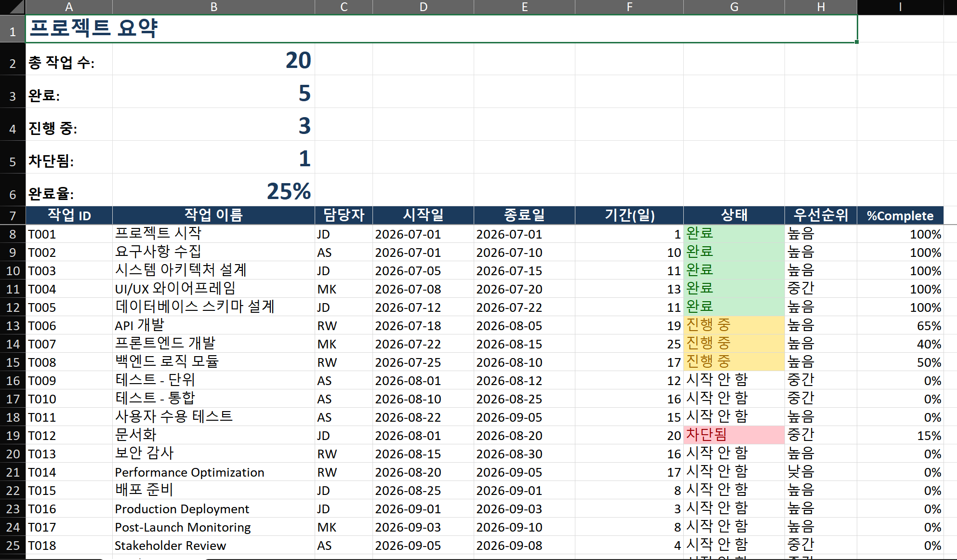The height and width of the screenshot is (560, 957).
Task: Select the duration value 25
Action: [x=629, y=344]
